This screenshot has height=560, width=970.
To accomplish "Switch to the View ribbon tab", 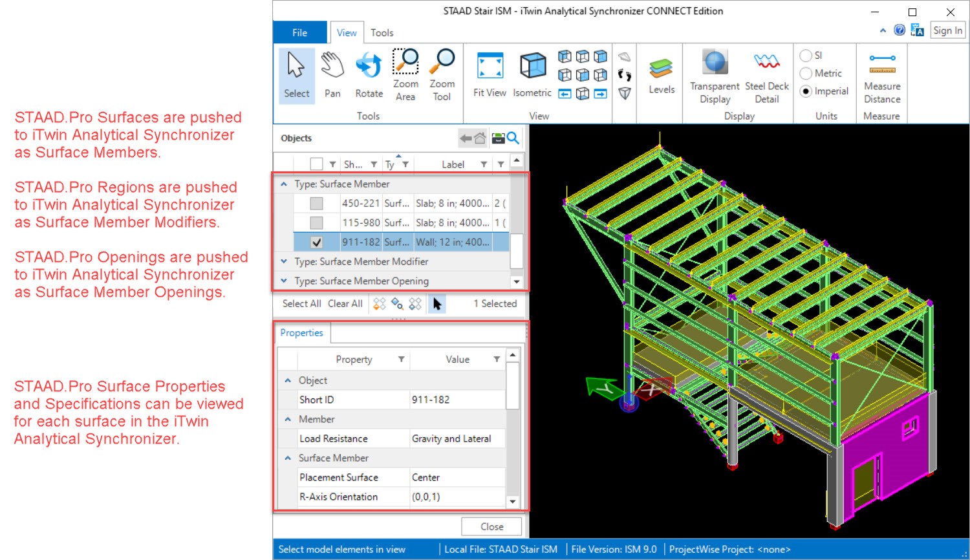I will coord(347,32).
